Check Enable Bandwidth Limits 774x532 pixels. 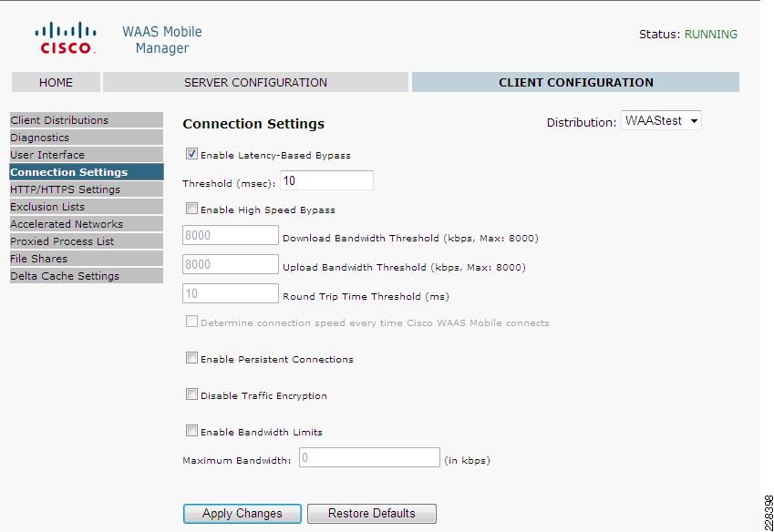(191, 431)
